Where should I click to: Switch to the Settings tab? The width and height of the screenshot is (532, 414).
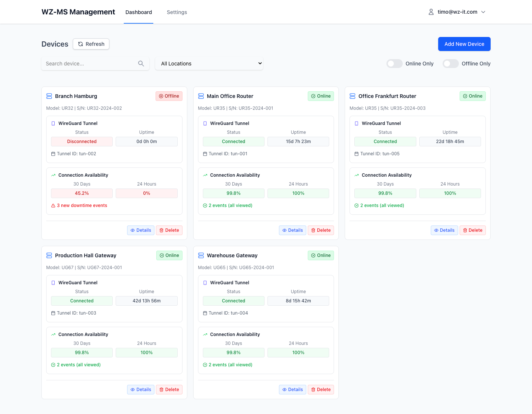point(177,12)
